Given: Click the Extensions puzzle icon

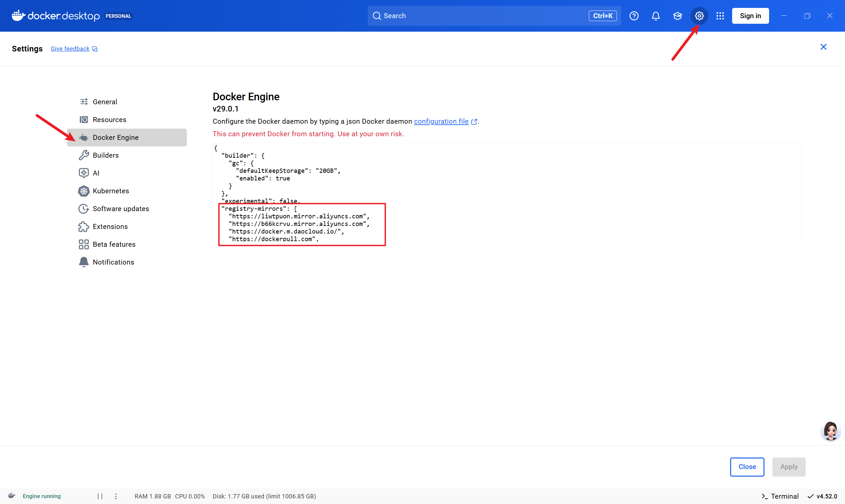Looking at the screenshot, I should pos(84,227).
